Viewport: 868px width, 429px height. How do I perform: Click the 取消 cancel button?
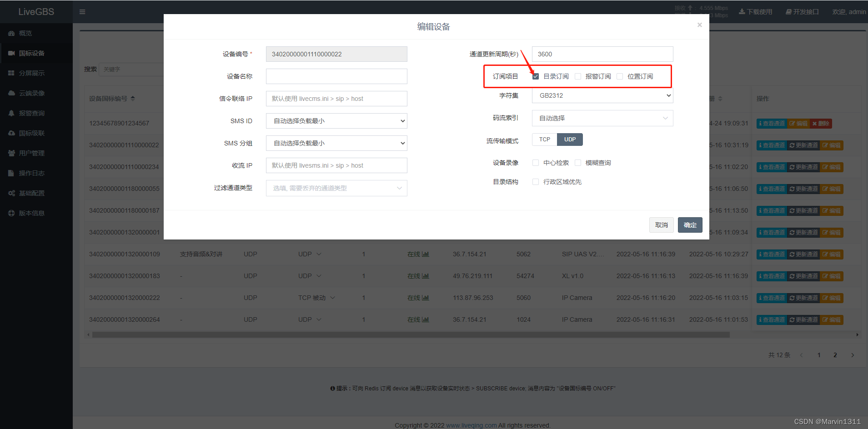coord(661,225)
